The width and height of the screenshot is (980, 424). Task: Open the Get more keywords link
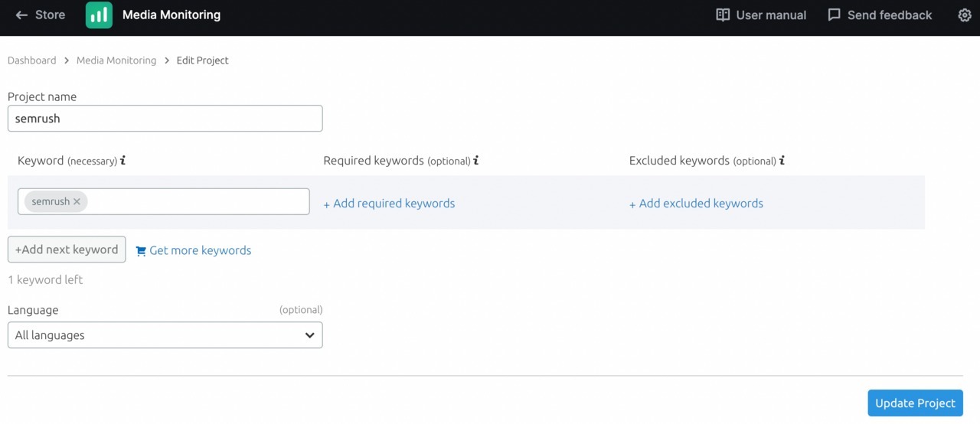click(x=200, y=250)
